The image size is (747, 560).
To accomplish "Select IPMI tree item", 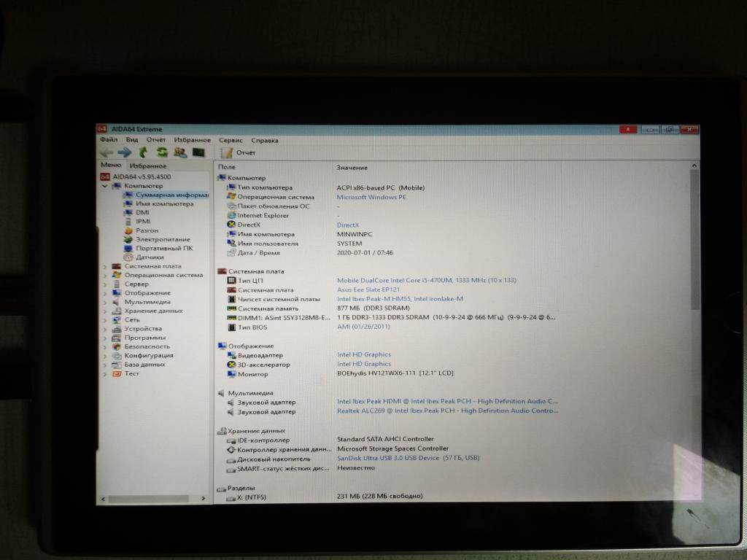I will tap(143, 222).
